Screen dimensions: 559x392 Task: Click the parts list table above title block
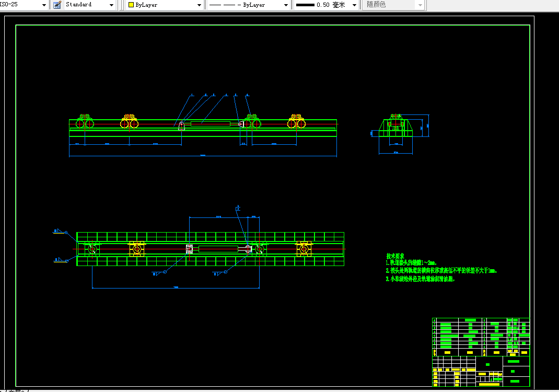pos(481,337)
